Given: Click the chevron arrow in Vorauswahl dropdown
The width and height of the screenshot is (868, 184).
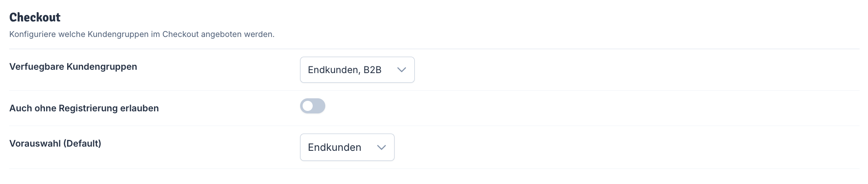Looking at the screenshot, I should (x=382, y=147).
